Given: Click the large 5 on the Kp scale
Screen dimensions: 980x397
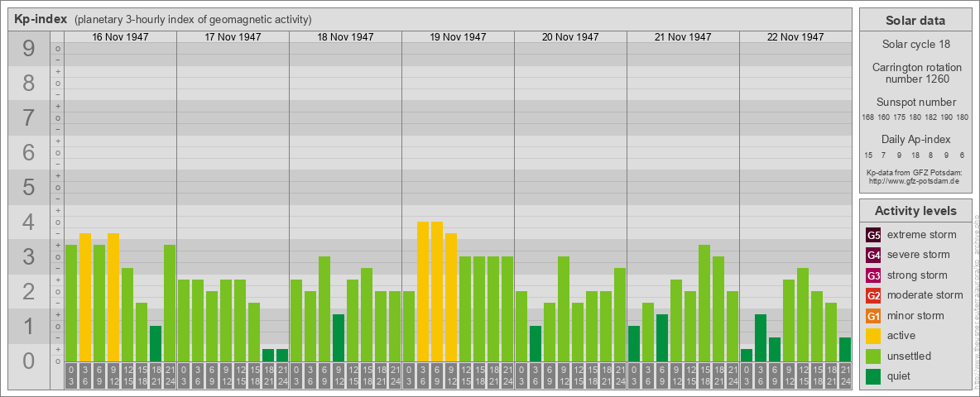Looking at the screenshot, I should pos(28,187).
